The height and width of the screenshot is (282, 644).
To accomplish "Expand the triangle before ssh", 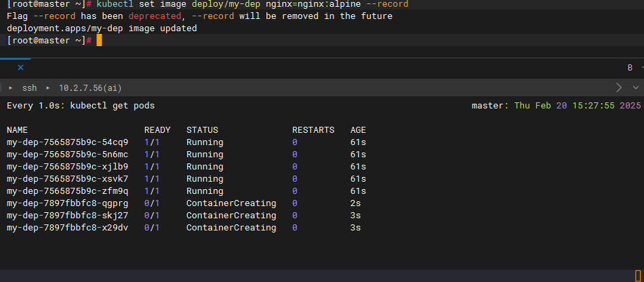I will click(11, 88).
